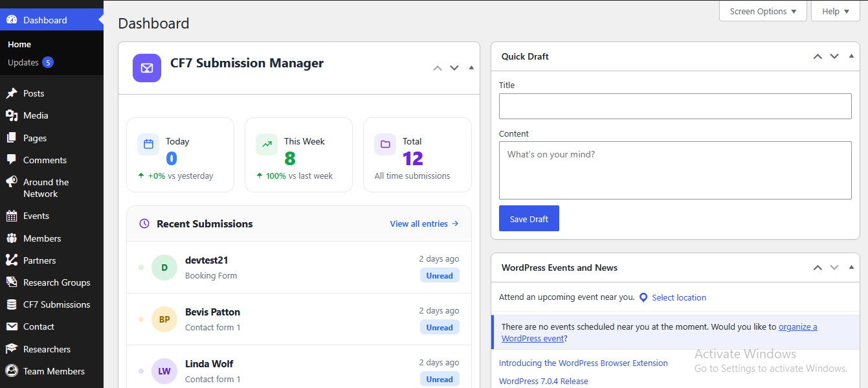Collapse the Quick Draft panel

pos(851,56)
